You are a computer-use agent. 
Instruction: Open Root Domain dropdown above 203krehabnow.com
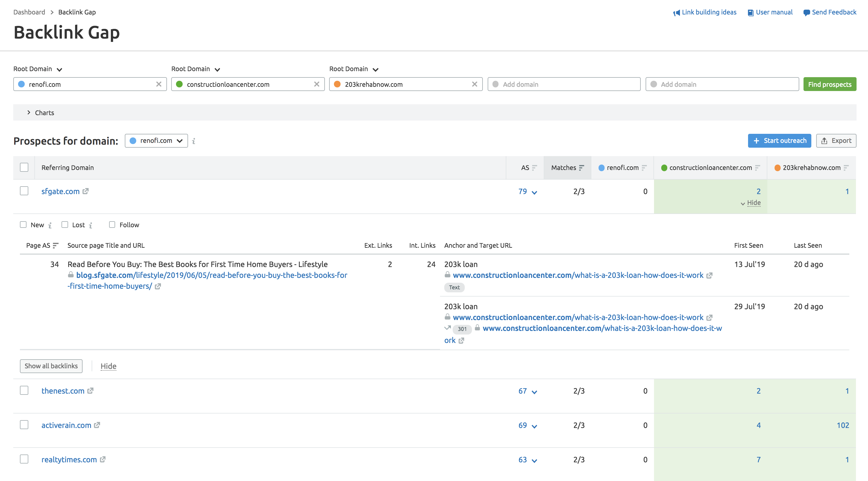(x=354, y=69)
